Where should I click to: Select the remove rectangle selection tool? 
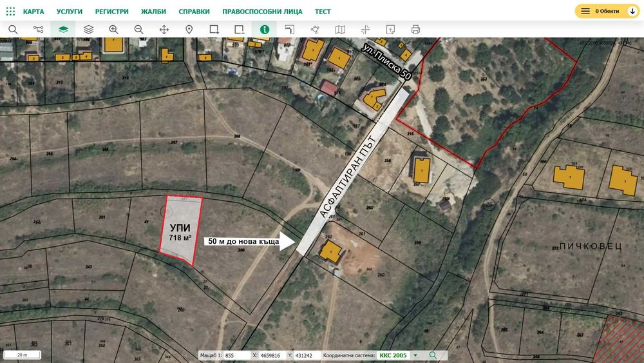(x=239, y=30)
